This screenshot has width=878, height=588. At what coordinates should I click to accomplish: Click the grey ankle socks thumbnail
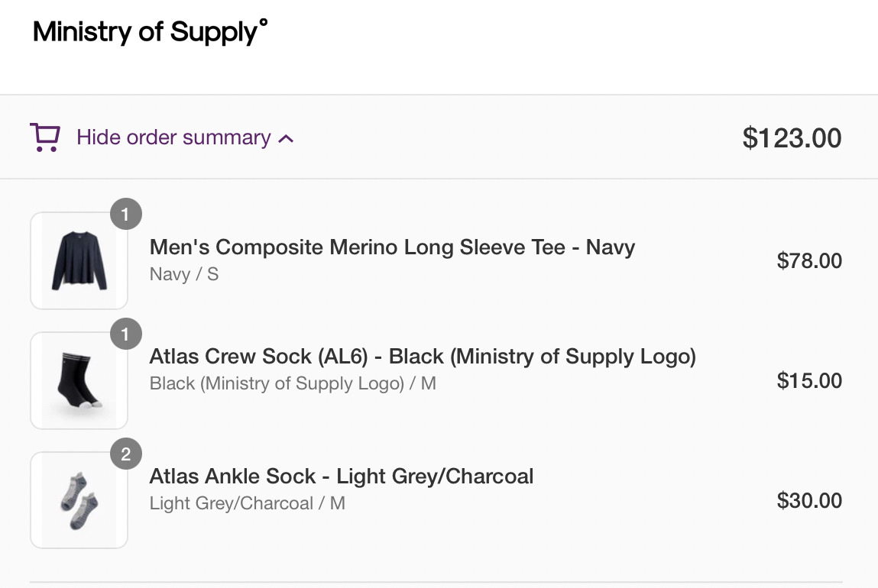tap(79, 500)
